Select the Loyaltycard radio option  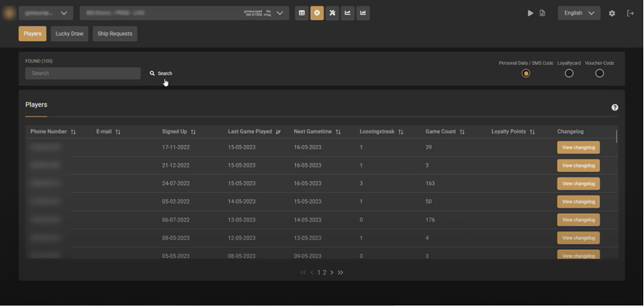point(569,73)
